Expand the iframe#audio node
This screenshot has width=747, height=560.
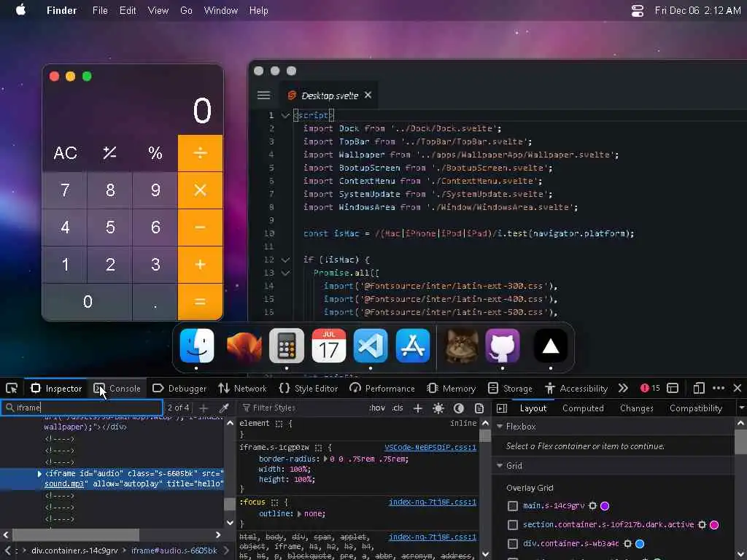39,474
